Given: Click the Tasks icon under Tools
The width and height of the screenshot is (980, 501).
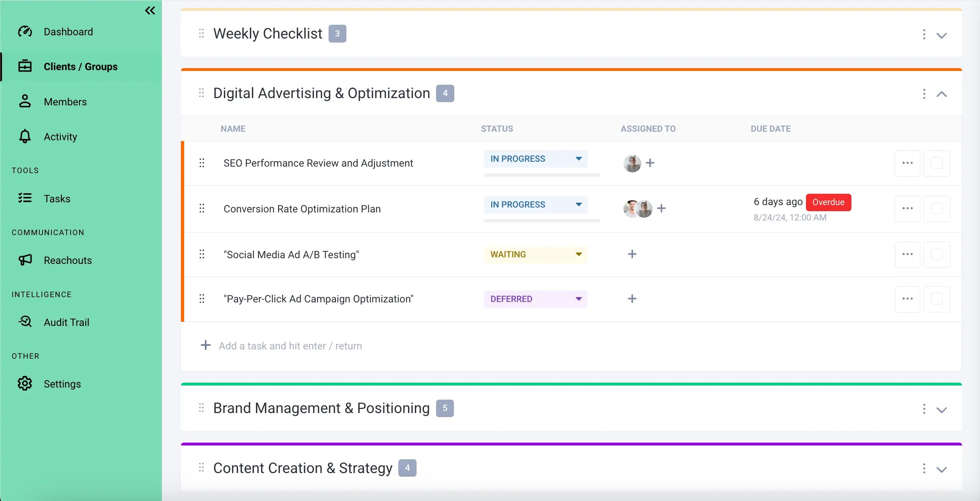Looking at the screenshot, I should (x=24, y=198).
